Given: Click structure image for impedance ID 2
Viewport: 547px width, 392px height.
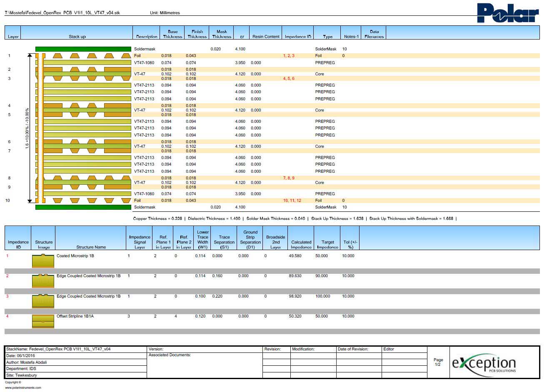Looking at the screenshot, I should (43, 281).
